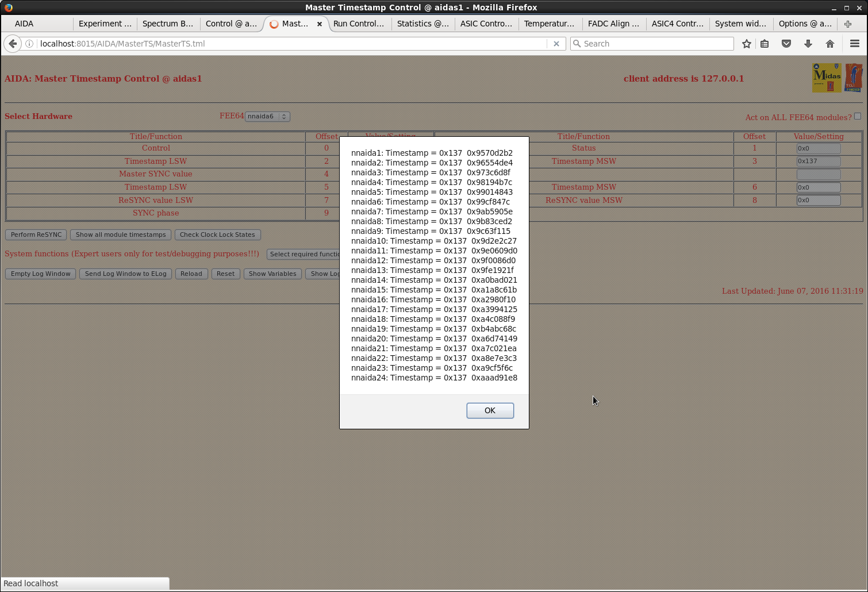Switch to the Statistics tab
868x592 pixels.
click(x=423, y=24)
